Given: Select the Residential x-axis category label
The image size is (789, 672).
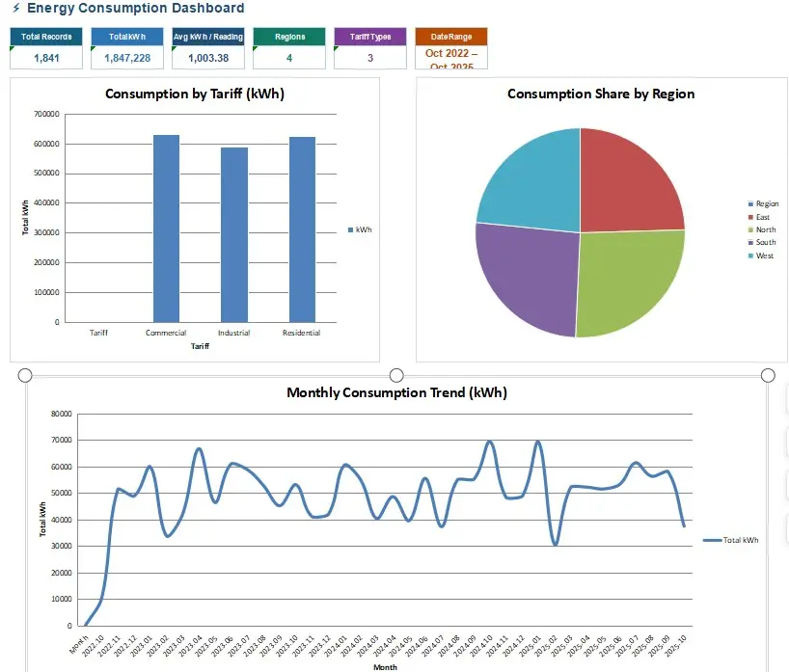Looking at the screenshot, I should point(301,333).
